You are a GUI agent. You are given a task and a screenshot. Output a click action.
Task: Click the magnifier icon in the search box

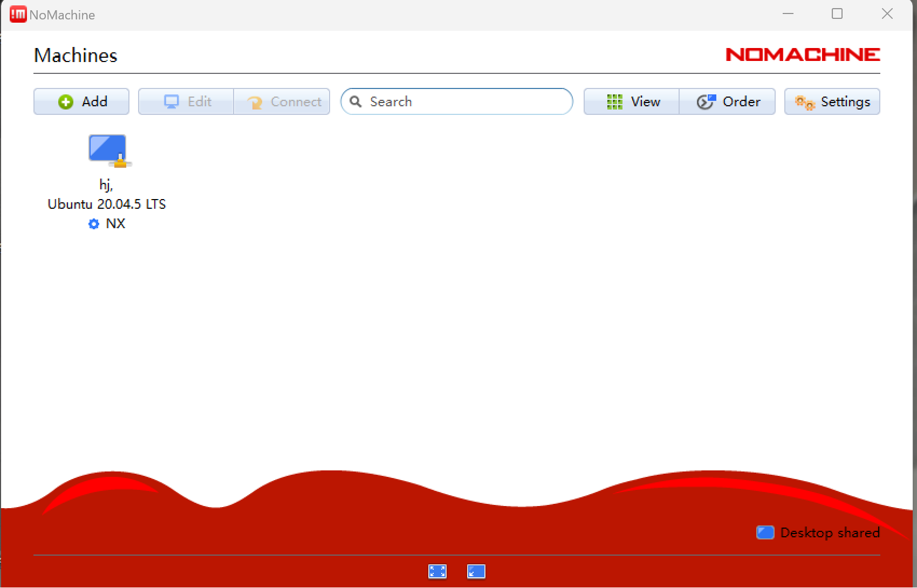[x=355, y=101]
